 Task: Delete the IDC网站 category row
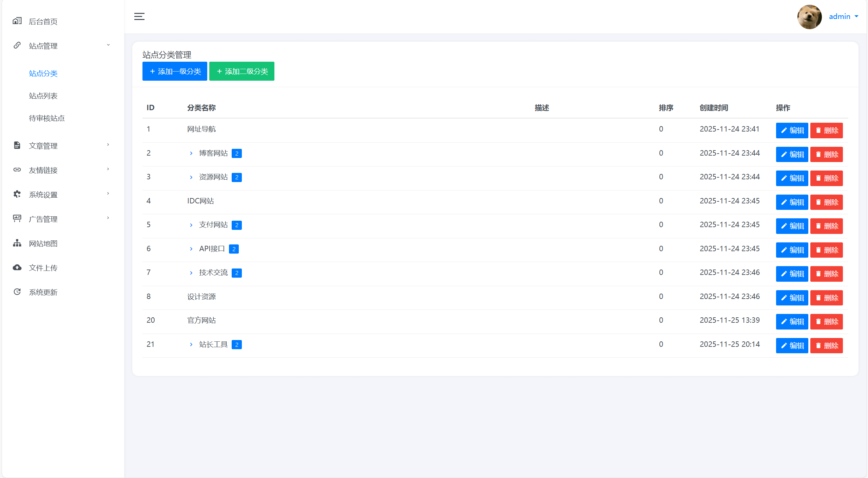point(826,202)
